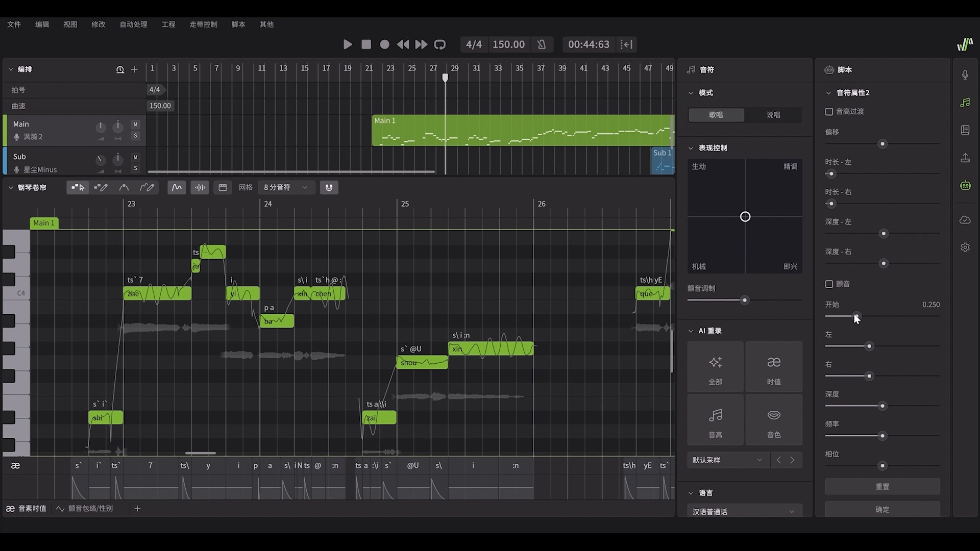Open the cloud panel in the sidebar

(965, 220)
